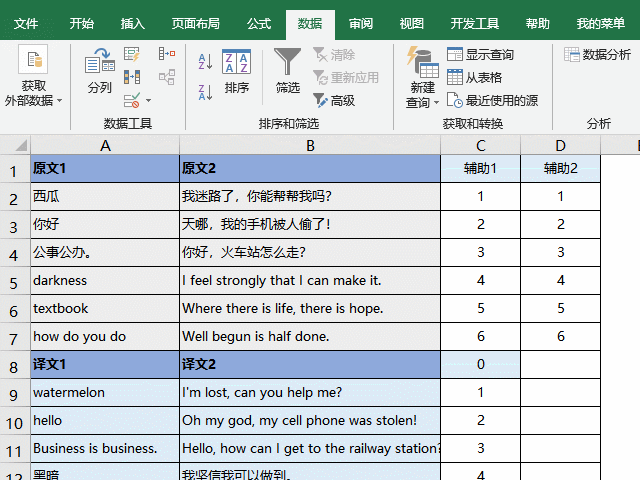Screen dimensions: 640x480
Task: Click cell 'Where there is life, there is hope.'
Action: pyautogui.click(x=310, y=309)
